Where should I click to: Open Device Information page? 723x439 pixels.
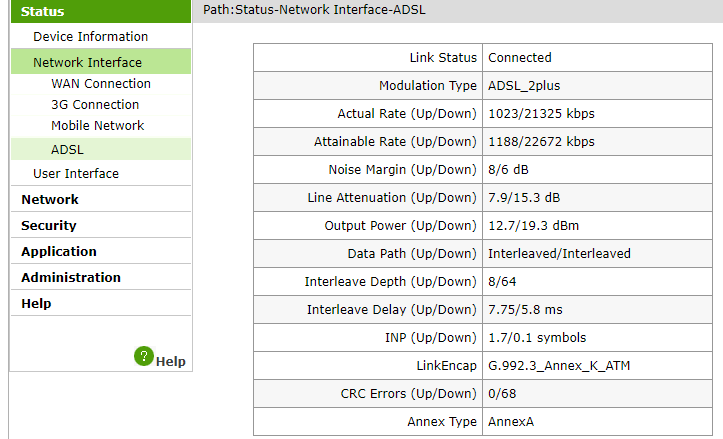click(90, 37)
